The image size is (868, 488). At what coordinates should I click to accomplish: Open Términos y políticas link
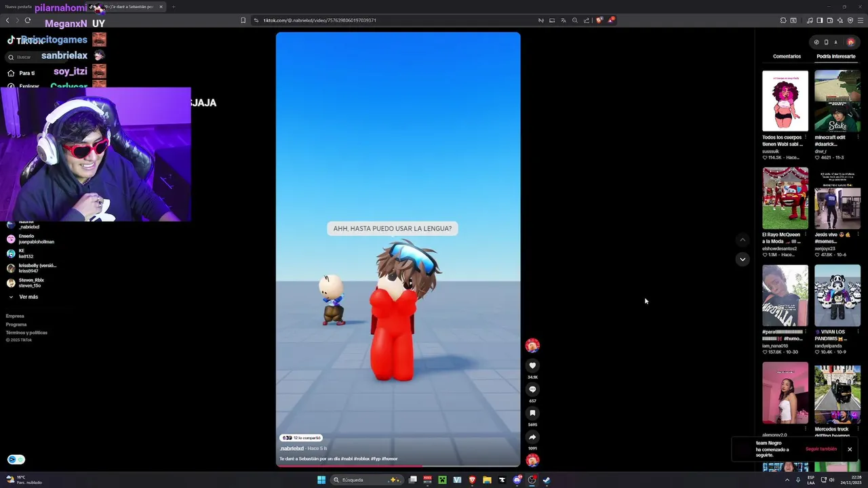point(26,333)
